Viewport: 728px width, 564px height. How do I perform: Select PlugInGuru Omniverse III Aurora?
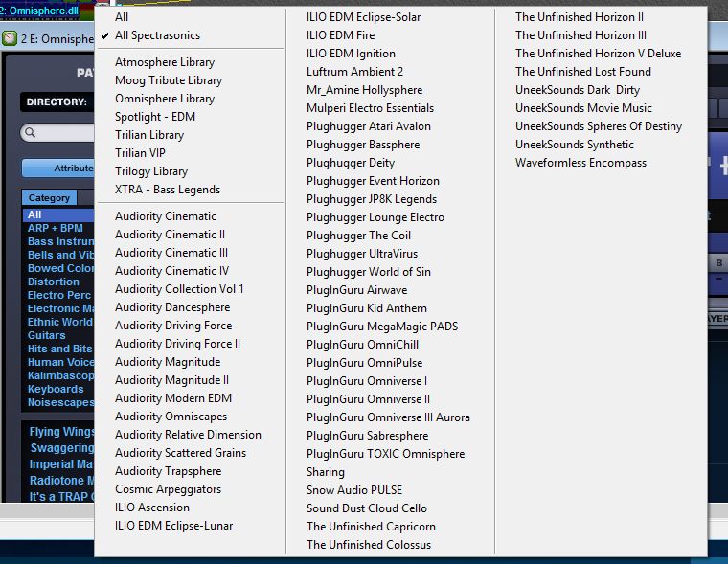(x=388, y=417)
